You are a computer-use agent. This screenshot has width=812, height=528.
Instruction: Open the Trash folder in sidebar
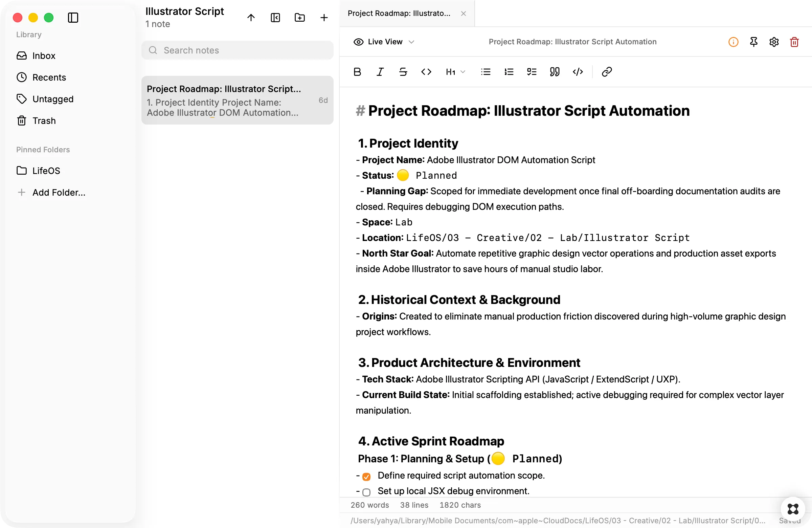pos(36,121)
